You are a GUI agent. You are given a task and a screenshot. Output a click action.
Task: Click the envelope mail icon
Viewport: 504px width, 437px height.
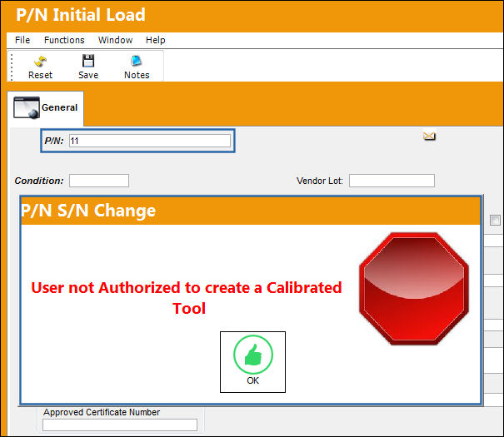tap(429, 137)
